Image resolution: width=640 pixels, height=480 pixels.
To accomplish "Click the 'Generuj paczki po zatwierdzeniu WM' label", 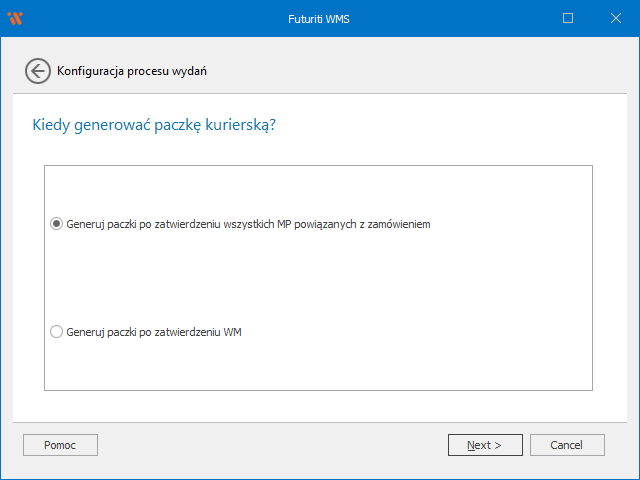I will point(154,332).
